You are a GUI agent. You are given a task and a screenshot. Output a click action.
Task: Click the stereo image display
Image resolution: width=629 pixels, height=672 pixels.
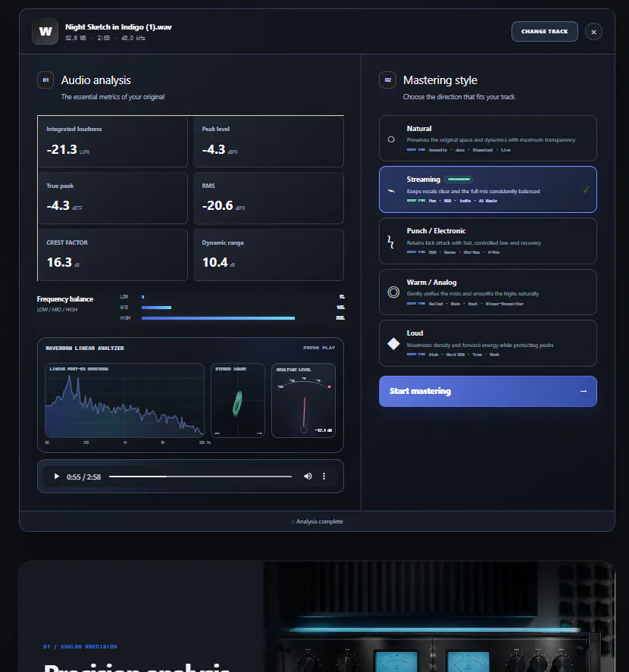point(238,400)
